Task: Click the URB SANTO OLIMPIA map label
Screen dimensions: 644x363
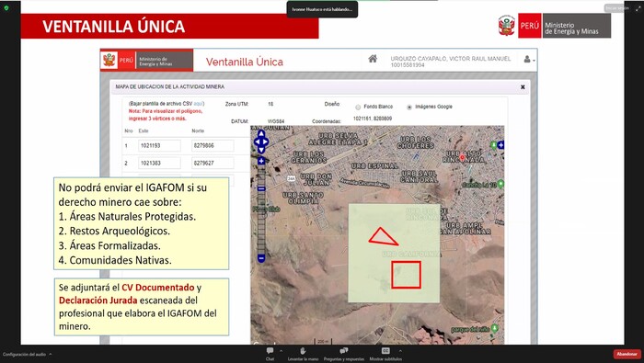Action: coord(303,199)
